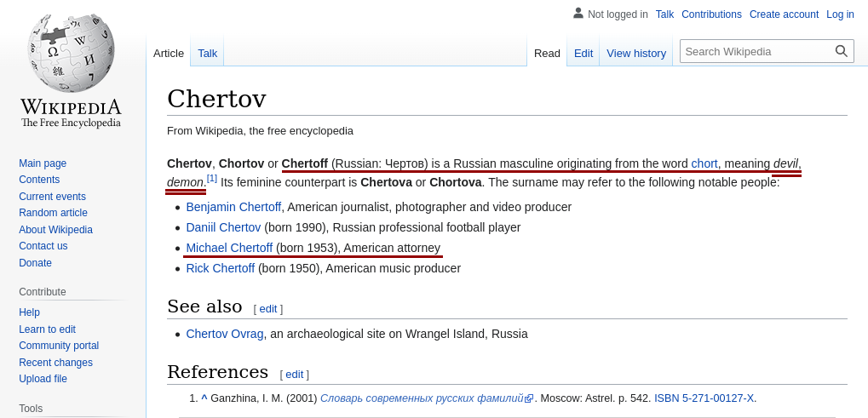Go to Main page in sidebar
The width and height of the screenshot is (868, 418).
click(43, 163)
